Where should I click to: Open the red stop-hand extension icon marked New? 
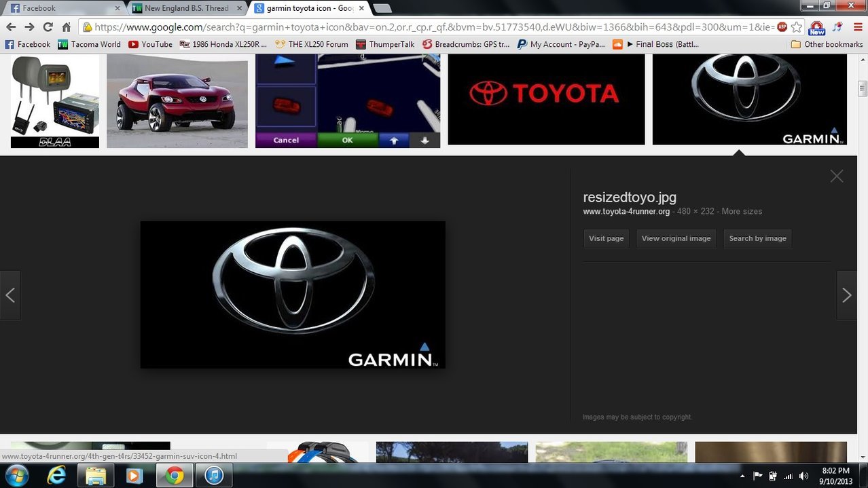click(x=817, y=27)
